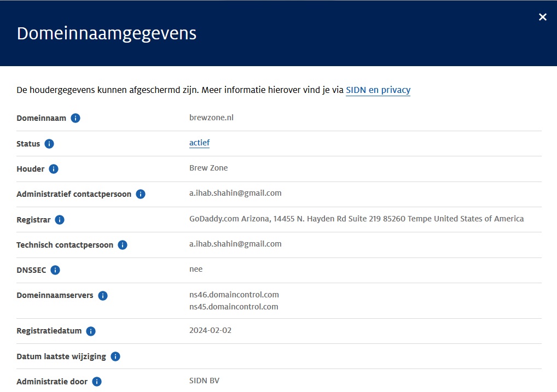Click the info icon next to Domeinnaam
The image size is (557, 392).
click(76, 118)
